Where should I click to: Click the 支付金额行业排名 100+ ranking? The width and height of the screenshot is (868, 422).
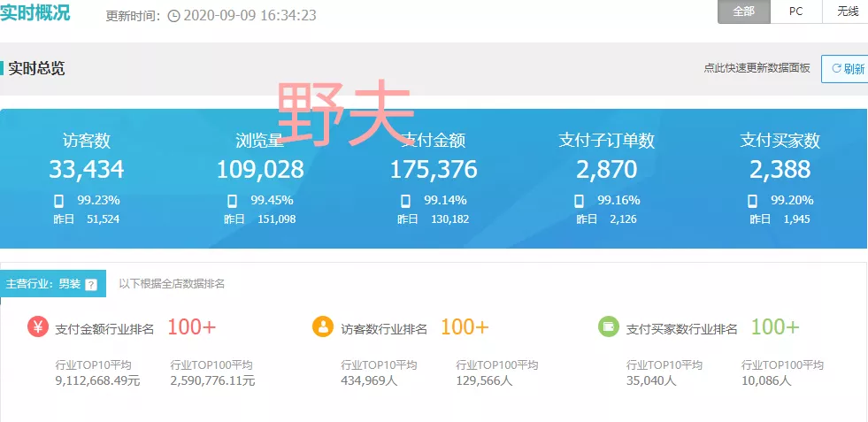[191, 327]
